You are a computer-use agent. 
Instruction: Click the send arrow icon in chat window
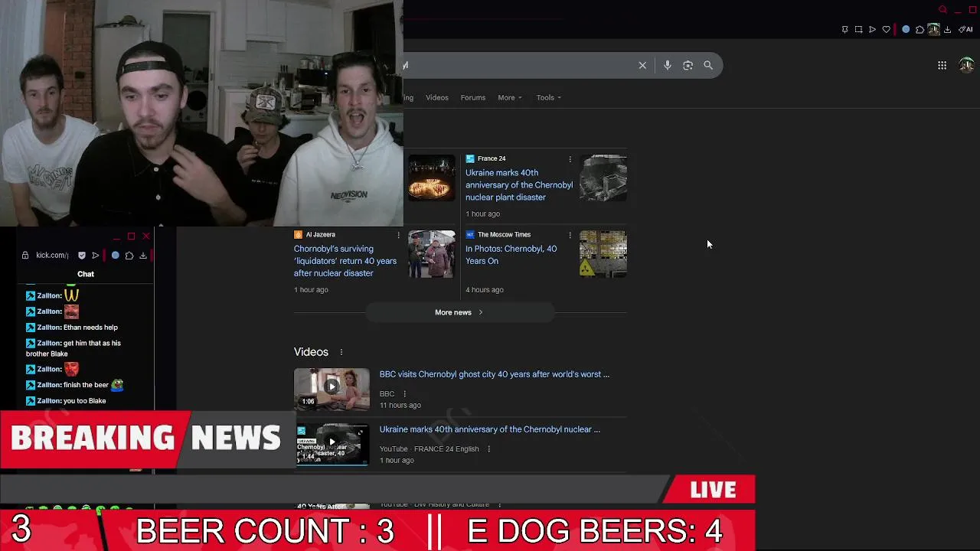96,256
